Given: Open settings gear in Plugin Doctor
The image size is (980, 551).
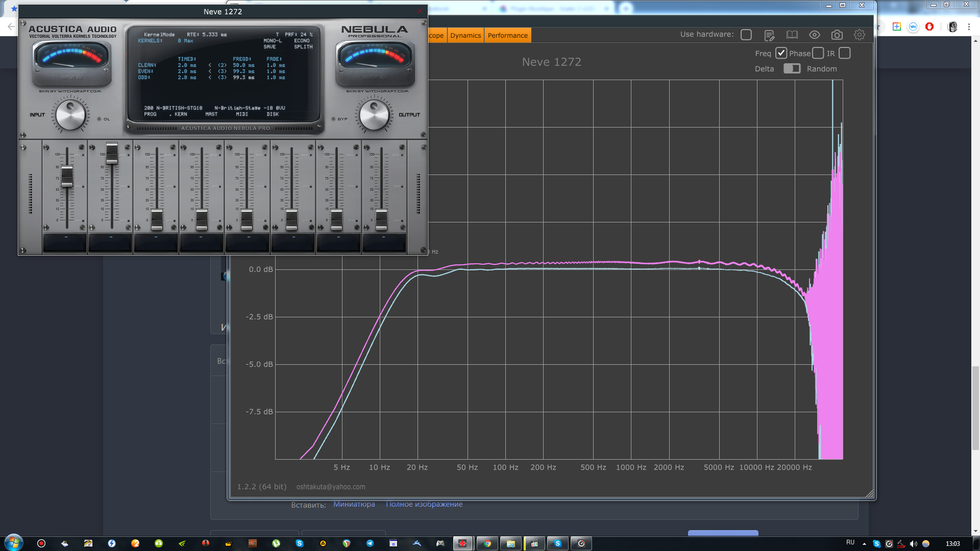Looking at the screenshot, I should 860,35.
